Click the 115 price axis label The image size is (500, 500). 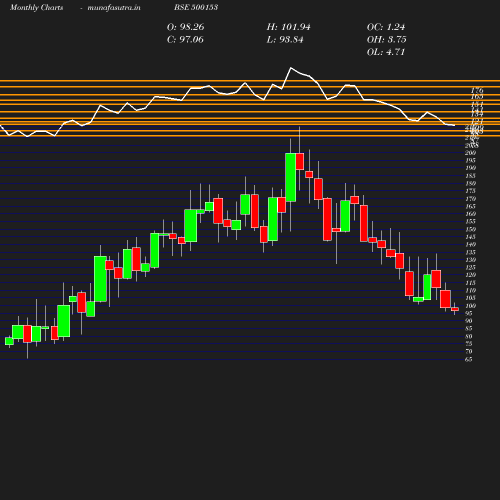pyautogui.click(x=470, y=283)
